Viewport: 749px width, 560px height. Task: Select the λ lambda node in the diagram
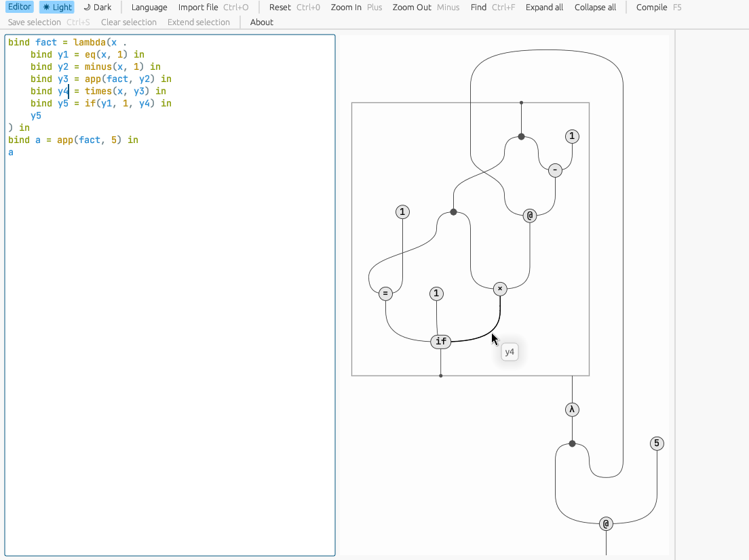(x=571, y=409)
